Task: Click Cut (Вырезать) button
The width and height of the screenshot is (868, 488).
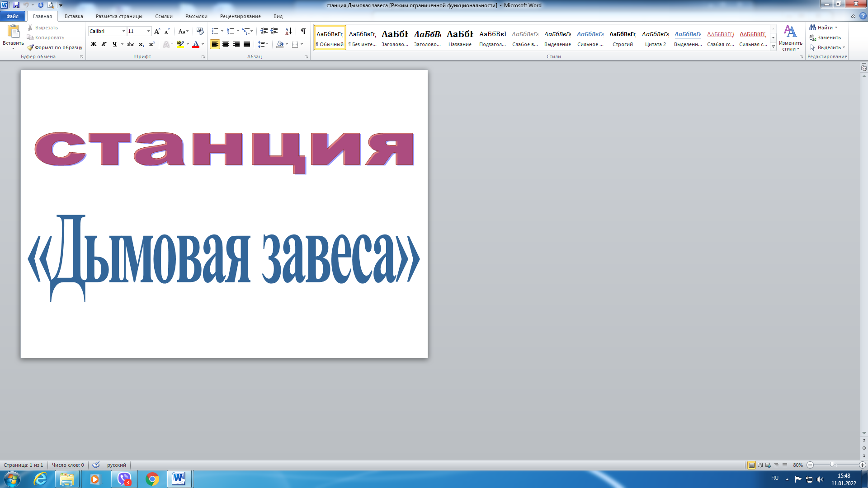Action: coord(42,28)
